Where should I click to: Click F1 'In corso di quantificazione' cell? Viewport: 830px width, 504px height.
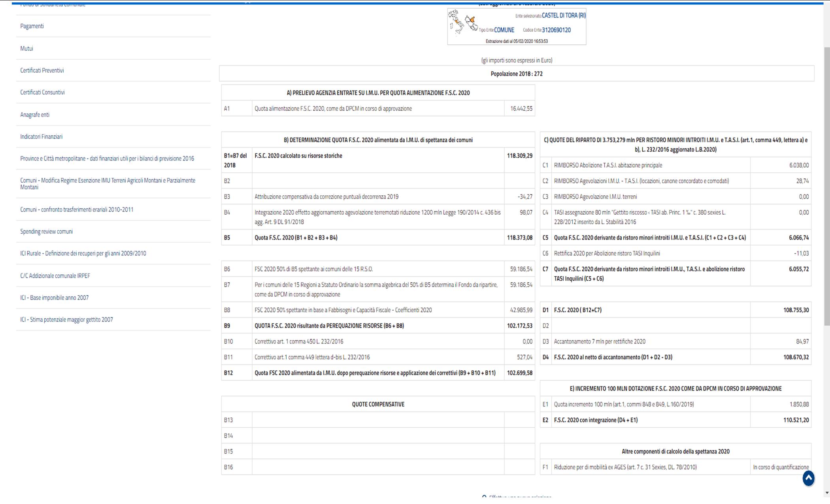coord(781,467)
